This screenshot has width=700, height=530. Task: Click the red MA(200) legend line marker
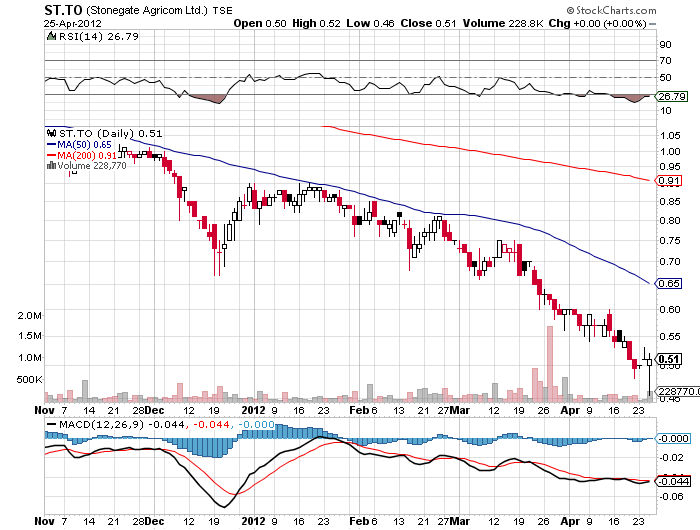coord(51,155)
